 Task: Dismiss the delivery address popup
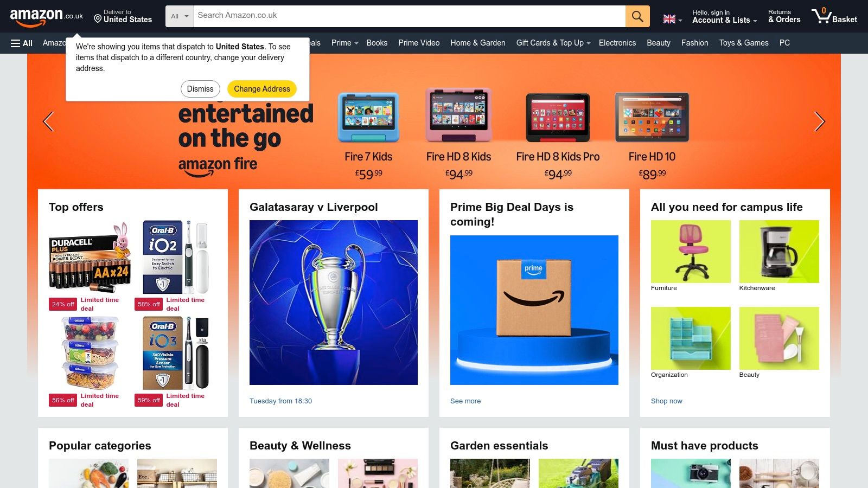[200, 89]
